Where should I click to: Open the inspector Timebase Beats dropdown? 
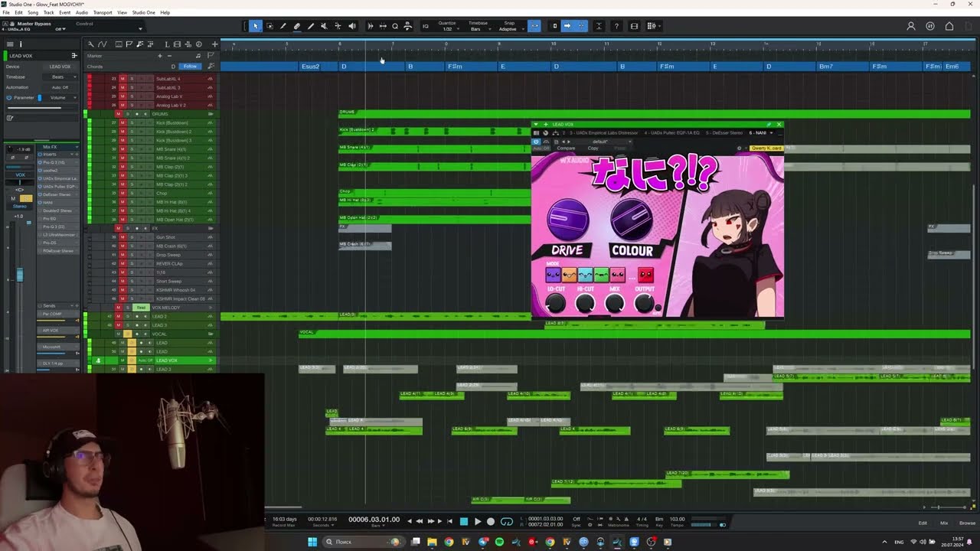[59, 77]
